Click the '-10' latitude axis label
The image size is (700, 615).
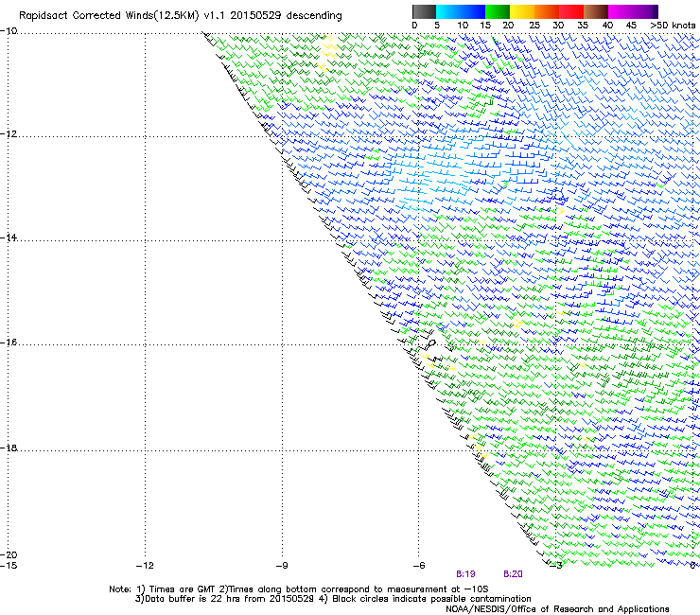9,31
